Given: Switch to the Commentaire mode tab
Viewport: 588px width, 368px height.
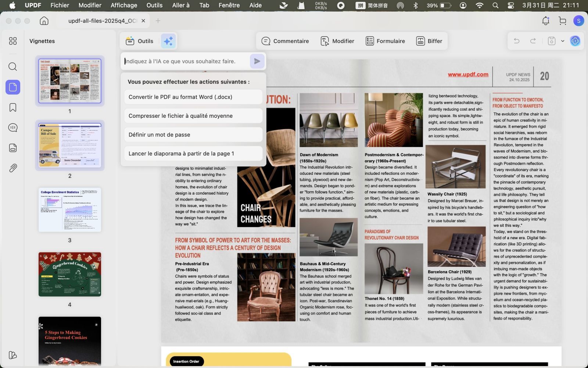Looking at the screenshot, I should pyautogui.click(x=285, y=41).
